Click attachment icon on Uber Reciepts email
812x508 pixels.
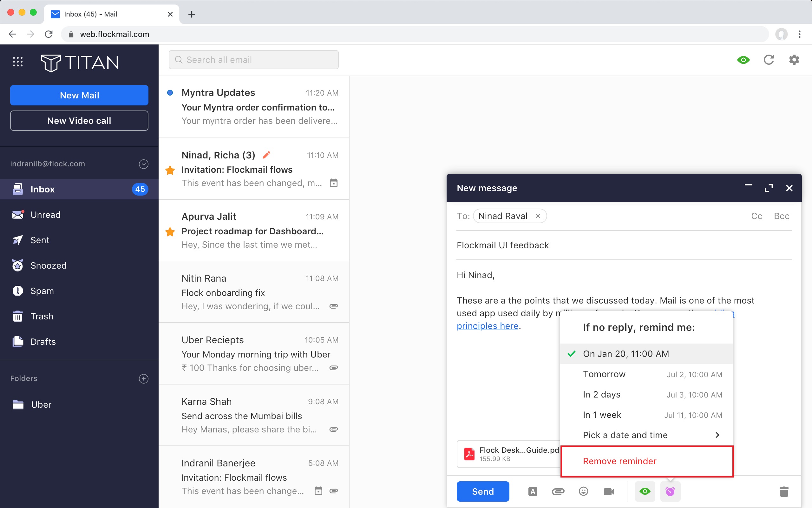[x=334, y=368]
